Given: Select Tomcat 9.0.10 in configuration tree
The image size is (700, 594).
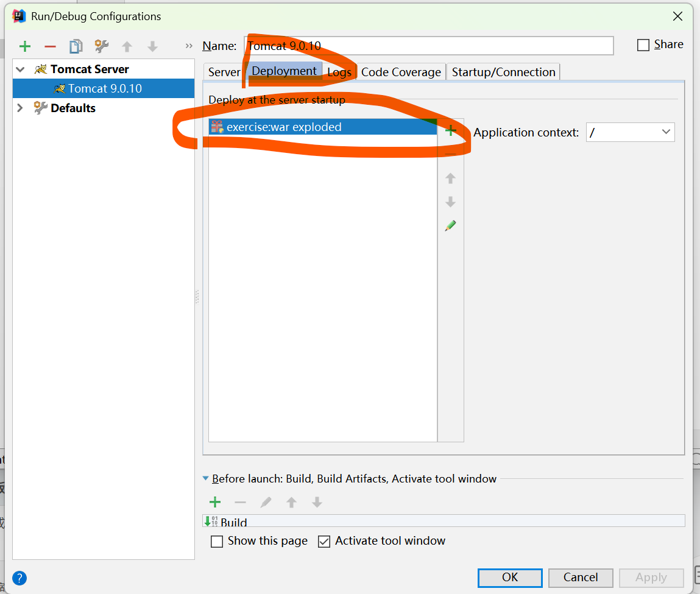Looking at the screenshot, I should point(104,88).
